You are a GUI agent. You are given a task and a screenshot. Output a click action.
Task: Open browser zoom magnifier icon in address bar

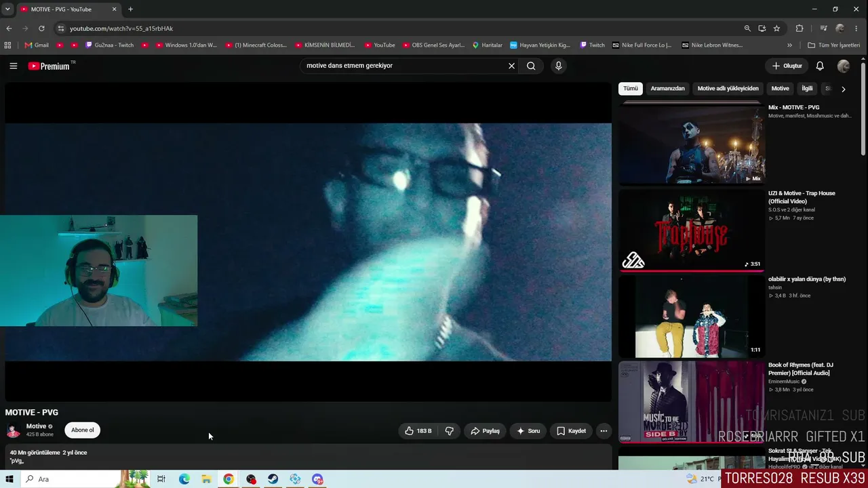(x=747, y=28)
